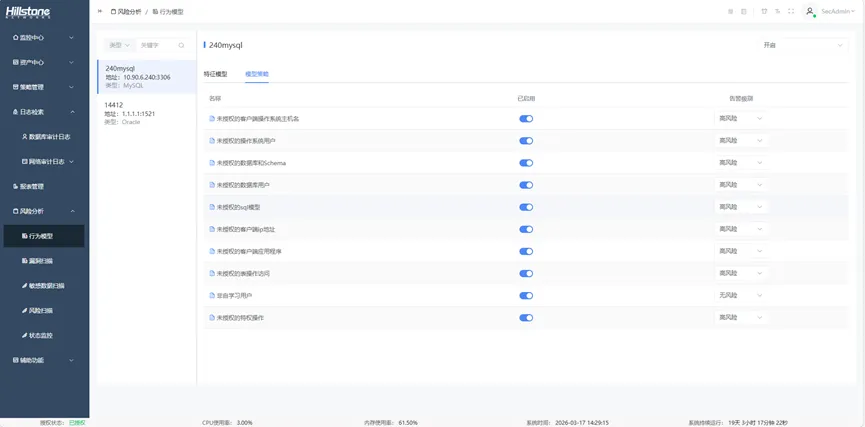Click the 告警级别 column header
The height and width of the screenshot is (427, 865).
click(741, 98)
